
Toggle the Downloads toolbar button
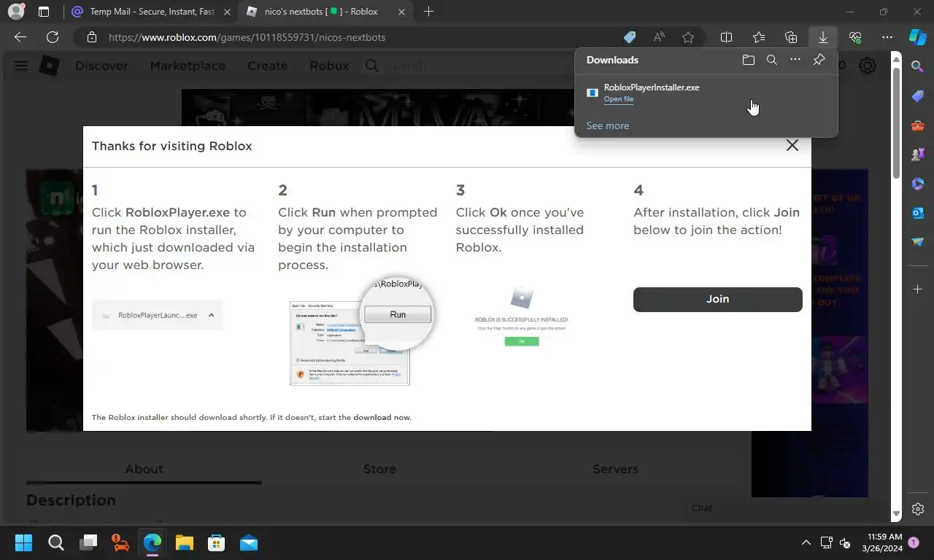tap(823, 37)
